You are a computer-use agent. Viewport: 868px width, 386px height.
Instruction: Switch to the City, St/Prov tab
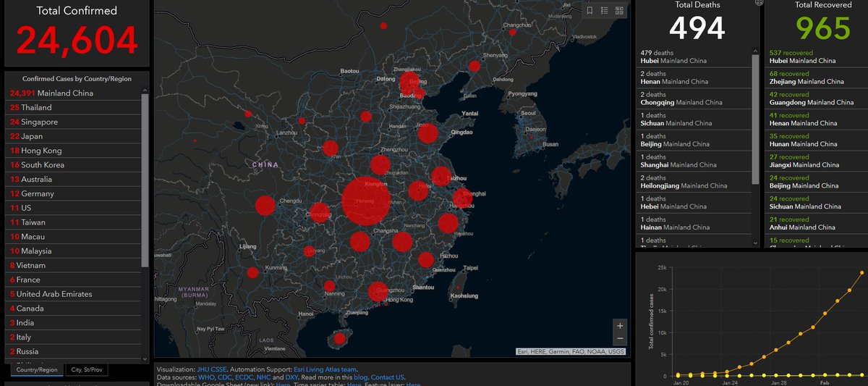(87, 369)
